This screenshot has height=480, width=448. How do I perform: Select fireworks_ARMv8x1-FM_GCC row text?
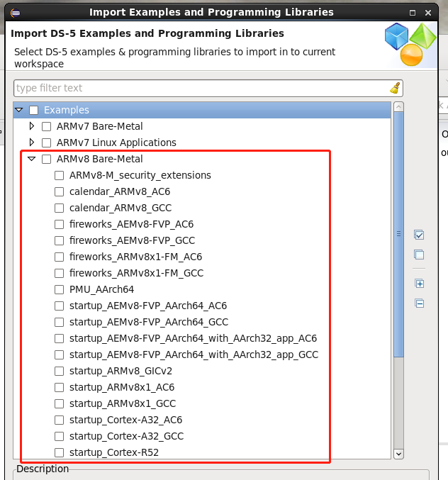tap(137, 273)
